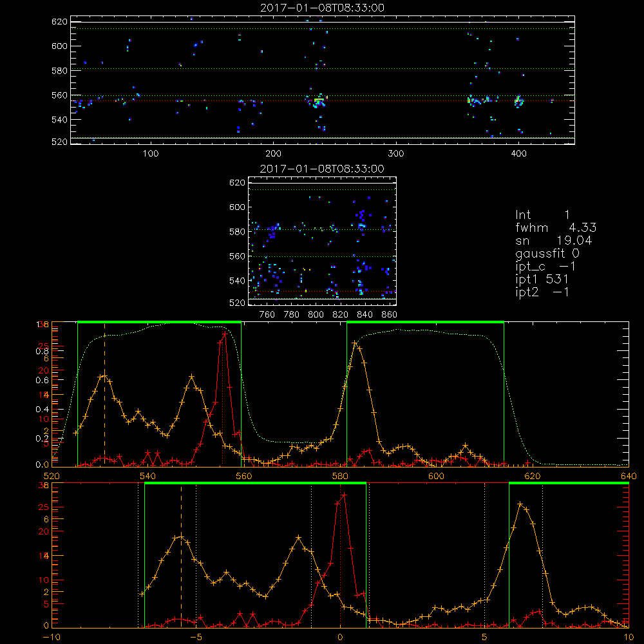This screenshot has width=644, height=644.
Task: Click the '100' x-axis label of top plot
Action: point(151,154)
